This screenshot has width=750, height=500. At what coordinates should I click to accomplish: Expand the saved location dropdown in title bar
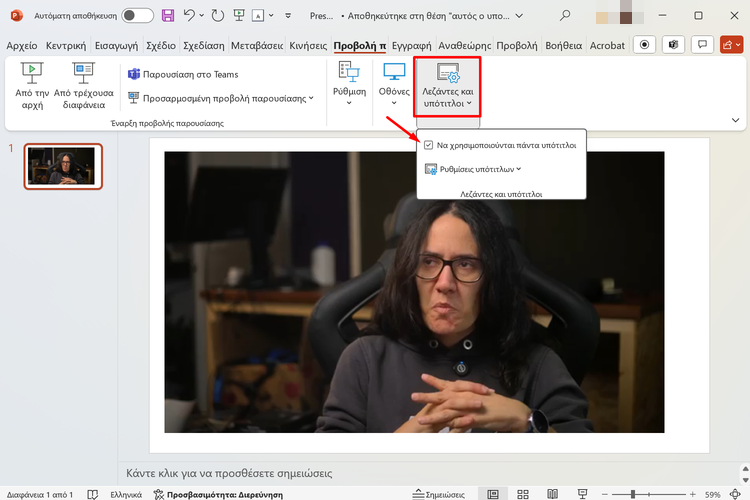coord(519,16)
